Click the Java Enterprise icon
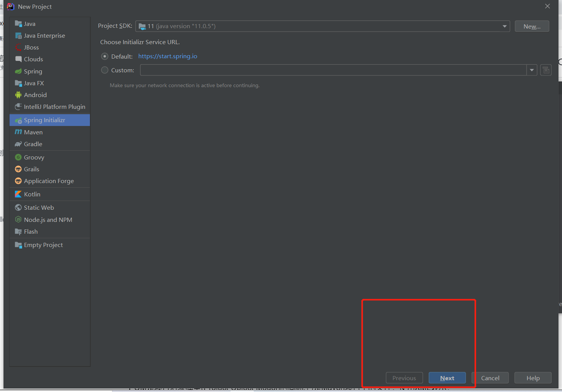The width and height of the screenshot is (562, 392). coord(18,35)
